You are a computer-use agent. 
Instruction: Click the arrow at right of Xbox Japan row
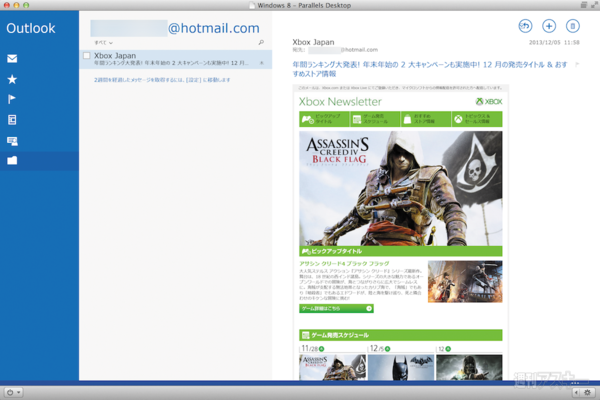point(262,63)
